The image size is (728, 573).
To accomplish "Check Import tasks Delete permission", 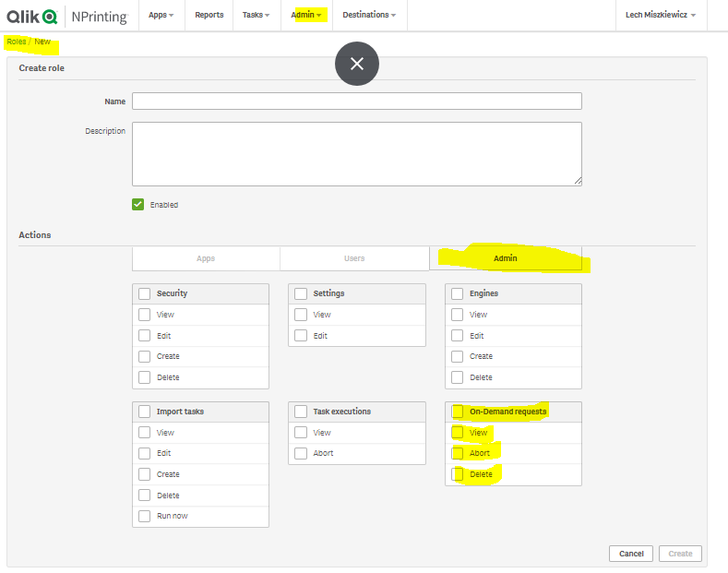I will (x=144, y=495).
